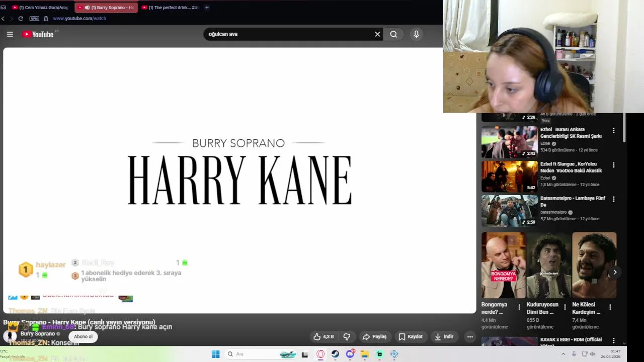Go forward in the browser
Screen dimensions: 644x362
pyautogui.click(x=11, y=19)
